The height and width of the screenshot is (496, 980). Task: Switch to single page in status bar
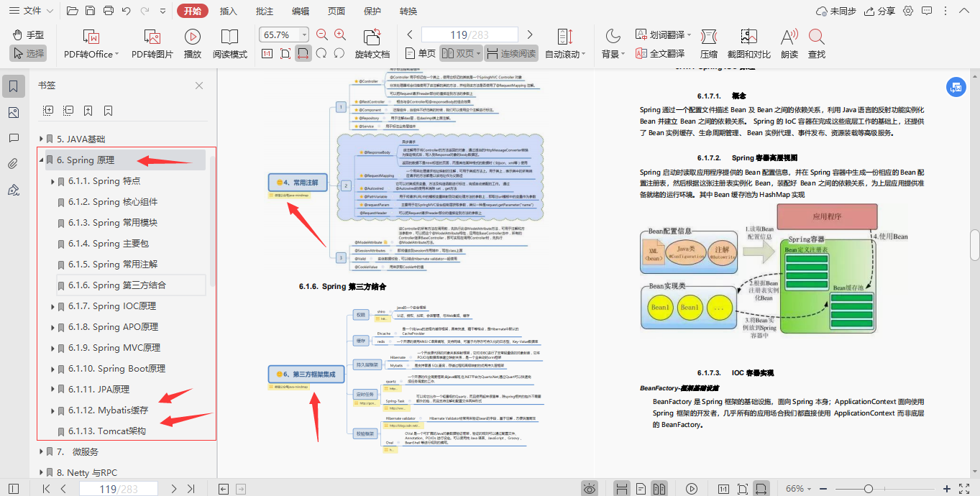pos(640,489)
